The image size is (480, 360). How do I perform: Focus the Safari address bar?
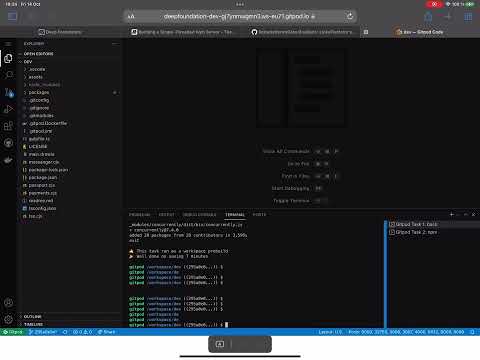tap(239, 16)
